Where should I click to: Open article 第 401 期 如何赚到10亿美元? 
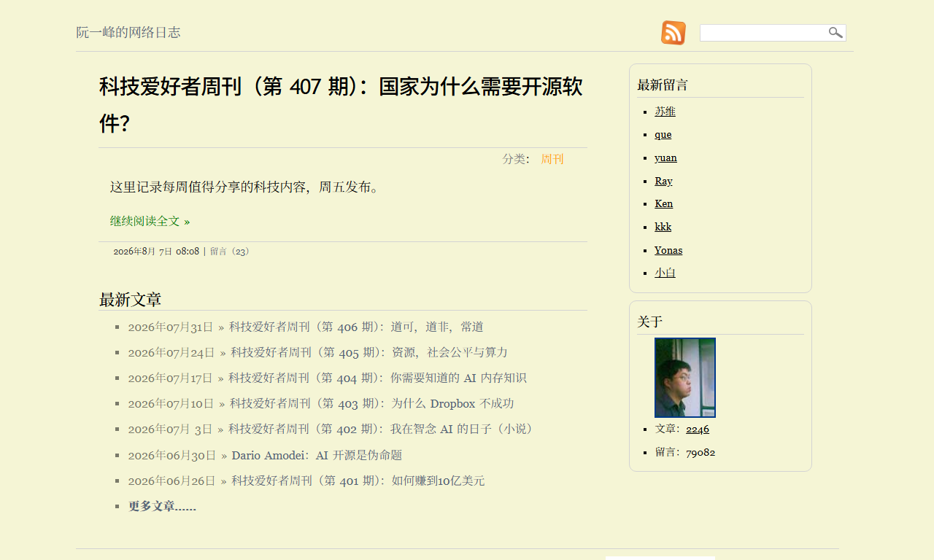click(358, 481)
